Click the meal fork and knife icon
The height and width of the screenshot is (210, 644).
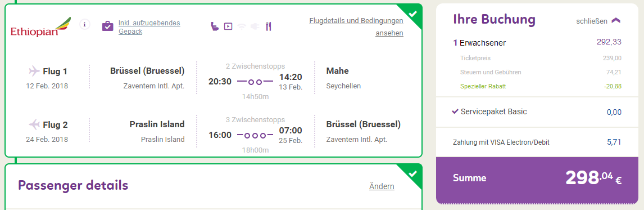coord(269,26)
